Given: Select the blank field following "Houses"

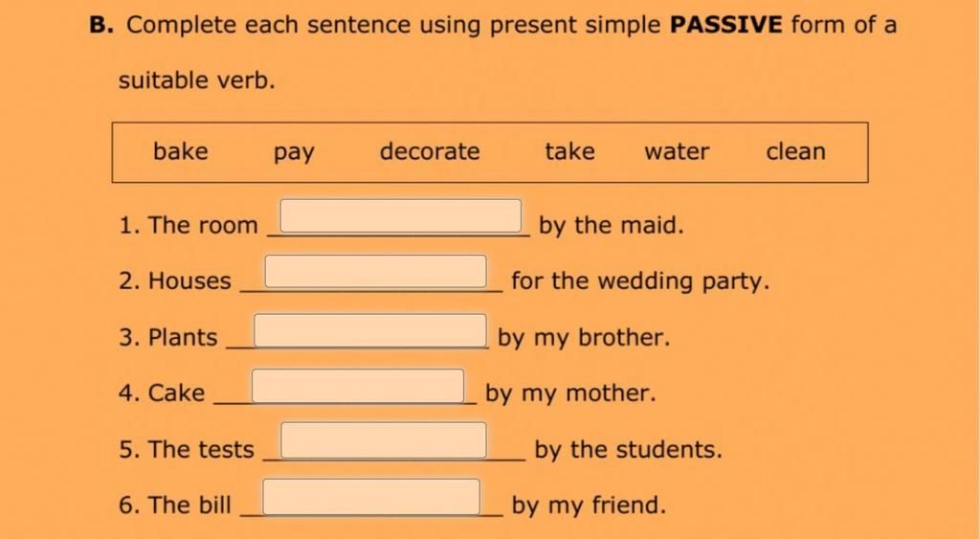Looking at the screenshot, I should 375,271.
